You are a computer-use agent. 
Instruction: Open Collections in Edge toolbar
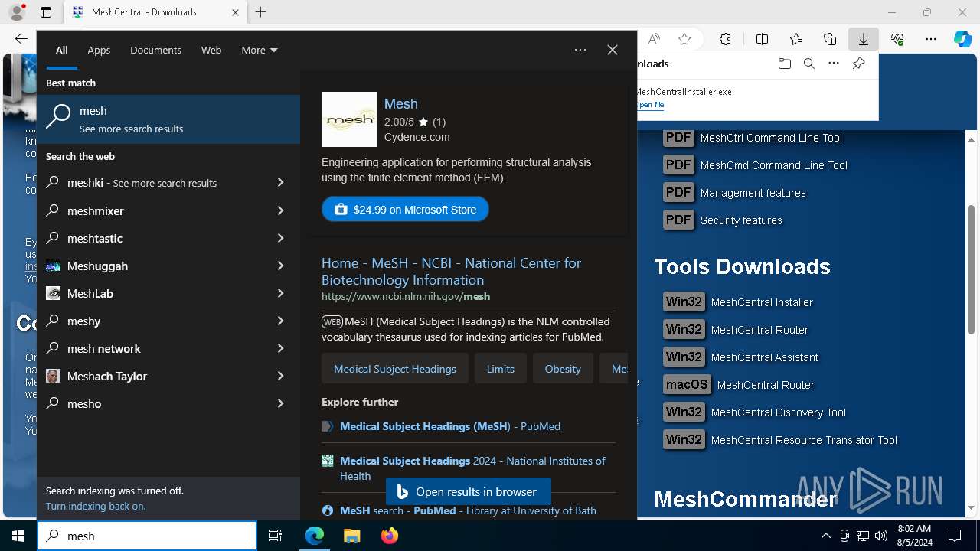click(830, 39)
